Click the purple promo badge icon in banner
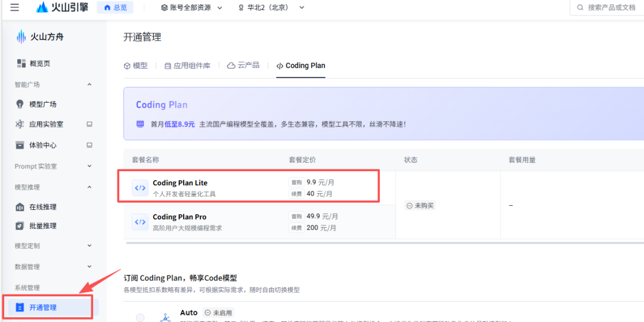The width and height of the screenshot is (644, 322). coord(140,123)
